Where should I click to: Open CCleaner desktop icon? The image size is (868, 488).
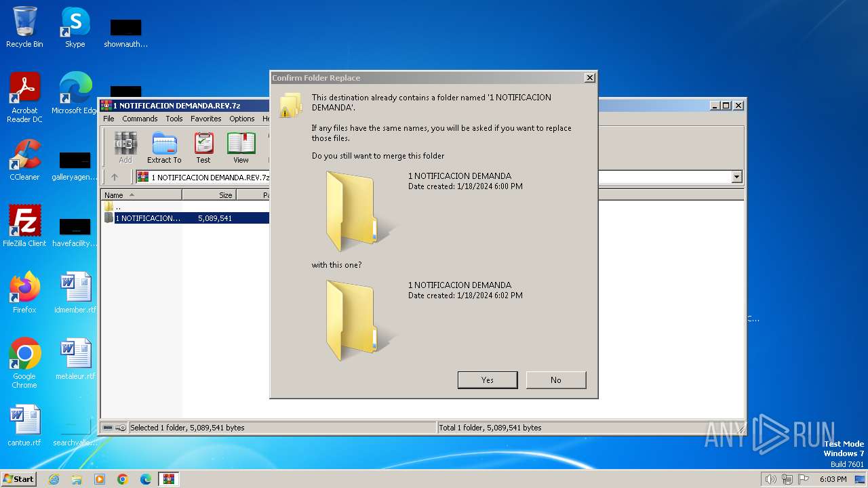[24, 160]
